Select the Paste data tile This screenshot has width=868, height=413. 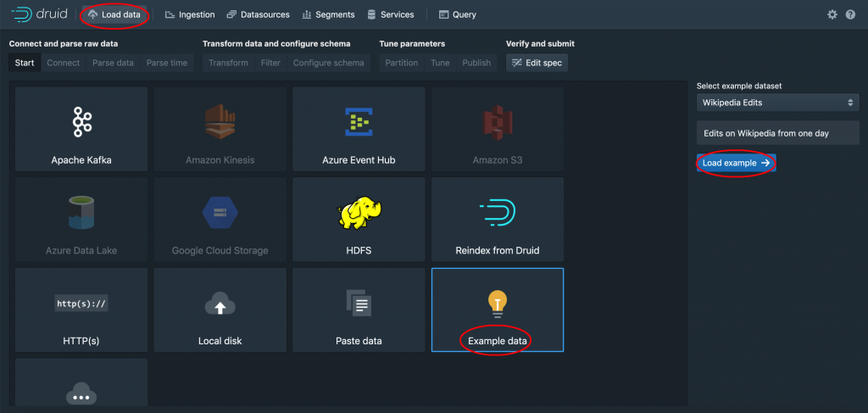click(359, 310)
